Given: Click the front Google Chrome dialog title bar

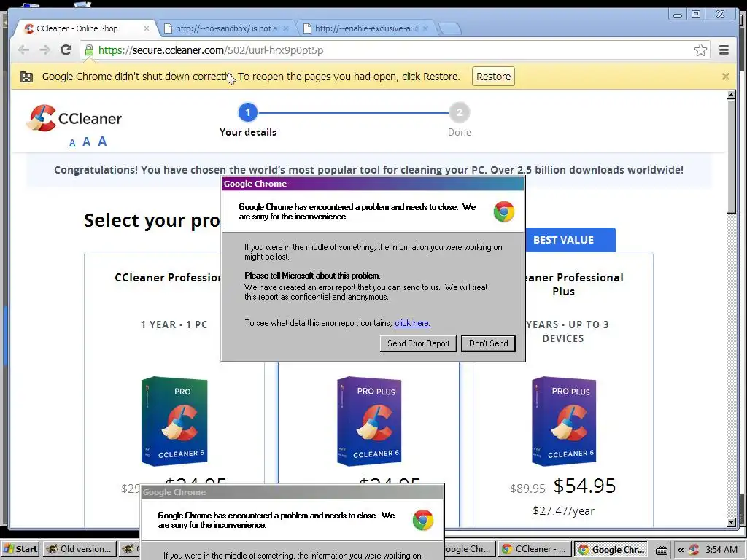Looking at the screenshot, I should [x=373, y=184].
